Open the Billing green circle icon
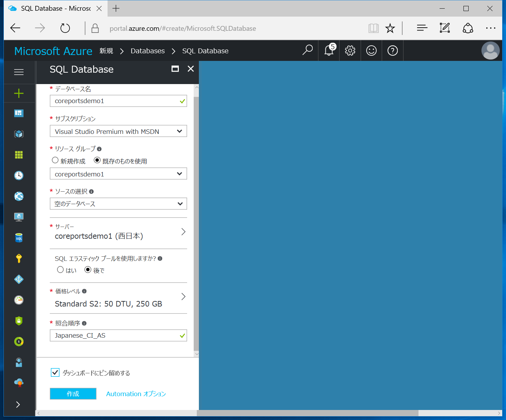This screenshot has width=506, height=420. coord(19,341)
